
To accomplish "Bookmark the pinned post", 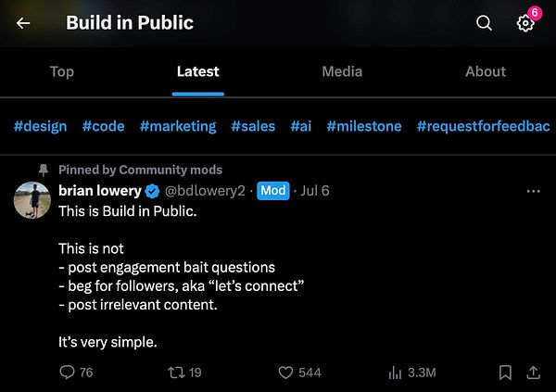I will pyautogui.click(x=505, y=373).
